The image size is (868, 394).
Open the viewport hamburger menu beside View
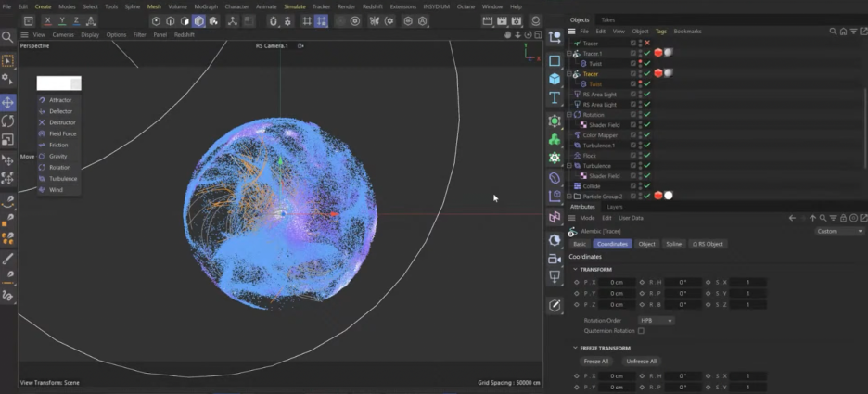point(24,35)
